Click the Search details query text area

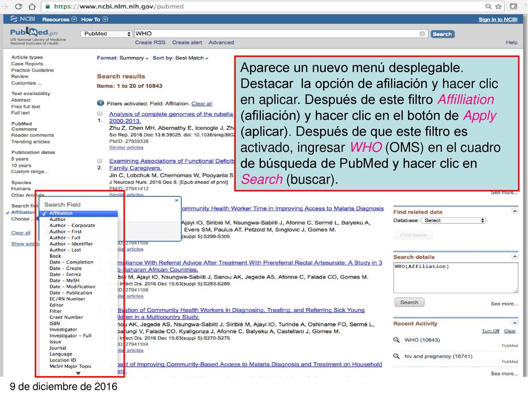tap(456, 277)
